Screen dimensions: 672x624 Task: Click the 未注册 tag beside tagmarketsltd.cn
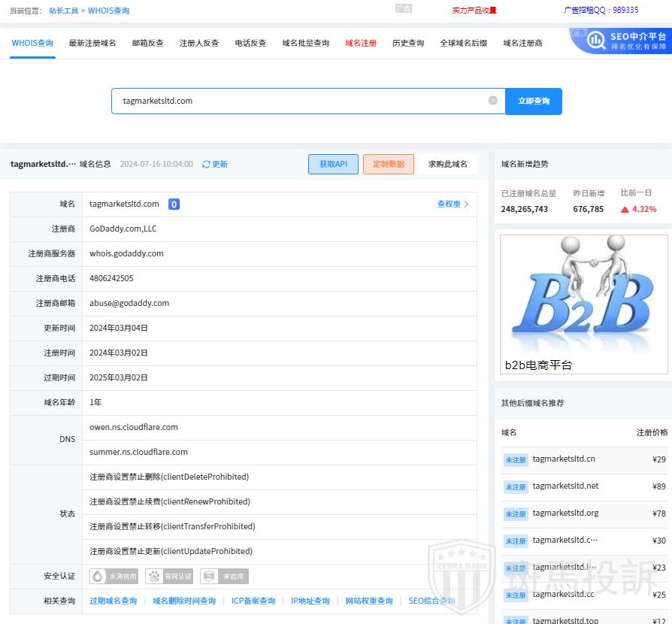point(516,460)
